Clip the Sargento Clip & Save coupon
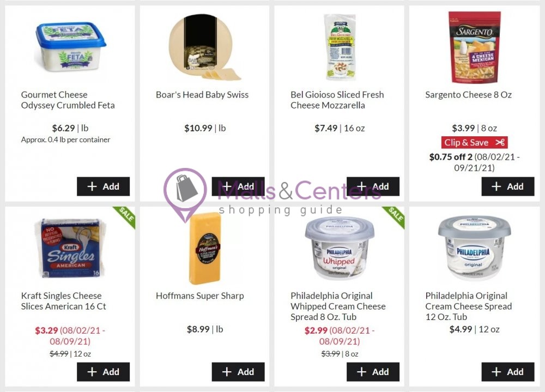 (x=475, y=143)
